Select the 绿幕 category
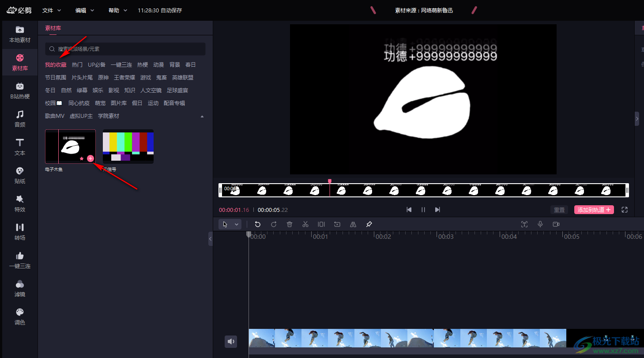The height and width of the screenshot is (358, 644). pos(82,90)
